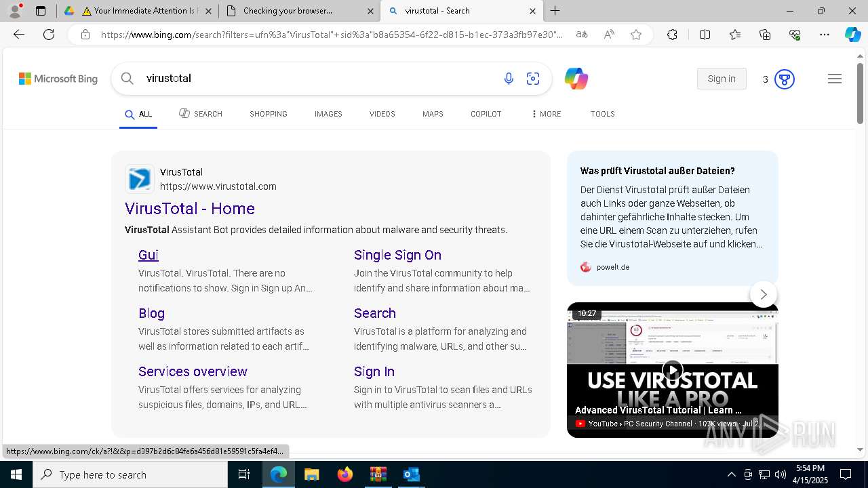868x488 pixels.
Task: Toggle Split screen icon
Action: (705, 35)
